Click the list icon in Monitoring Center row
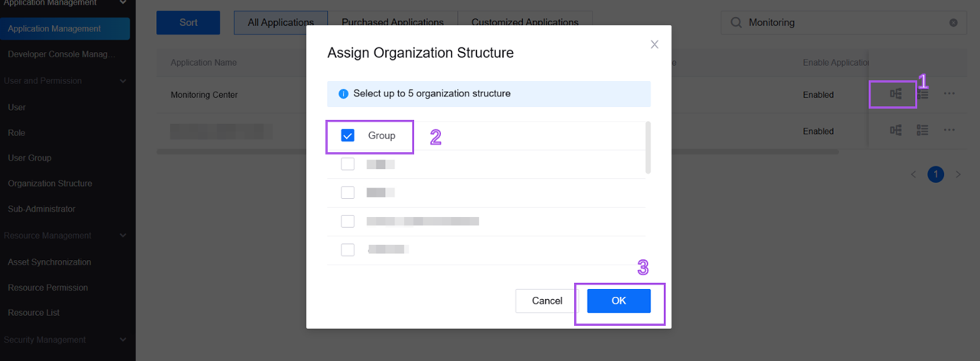Image resolution: width=980 pixels, height=361 pixels. 923,94
